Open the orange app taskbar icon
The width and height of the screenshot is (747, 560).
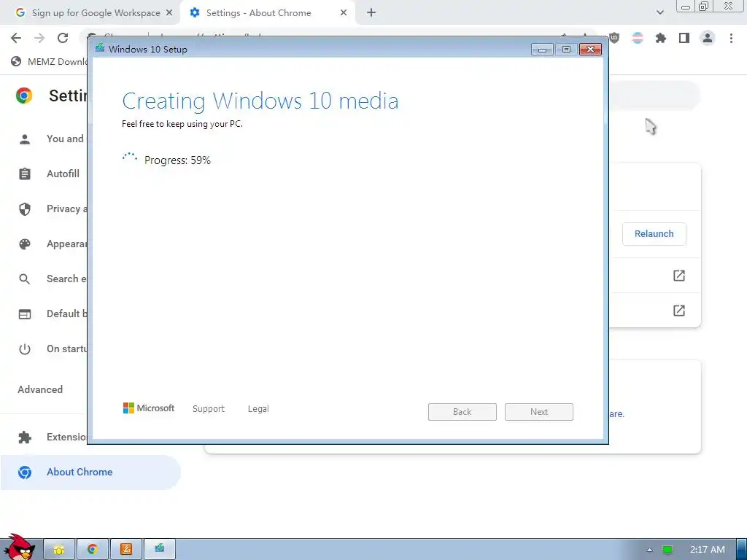pyautogui.click(x=126, y=550)
